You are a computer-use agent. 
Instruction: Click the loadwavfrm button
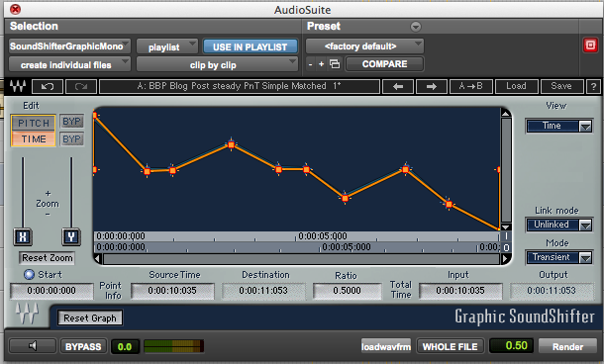coord(385,346)
